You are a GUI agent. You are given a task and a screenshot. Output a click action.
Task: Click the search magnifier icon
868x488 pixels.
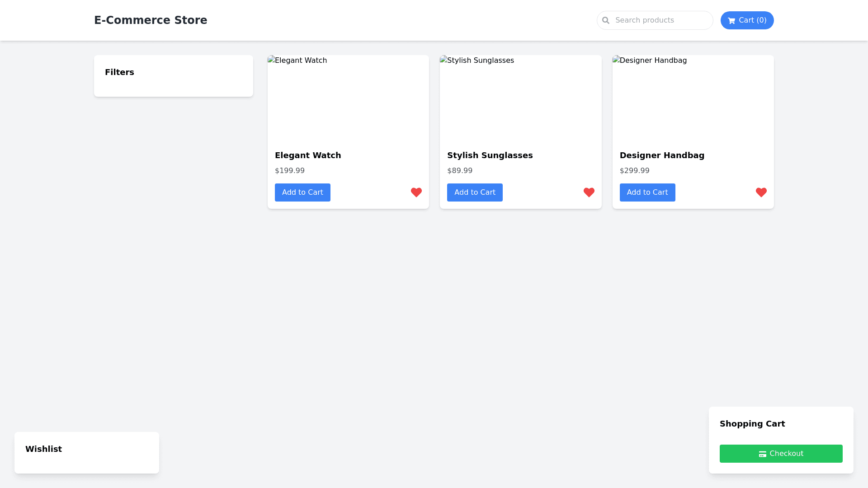(606, 20)
